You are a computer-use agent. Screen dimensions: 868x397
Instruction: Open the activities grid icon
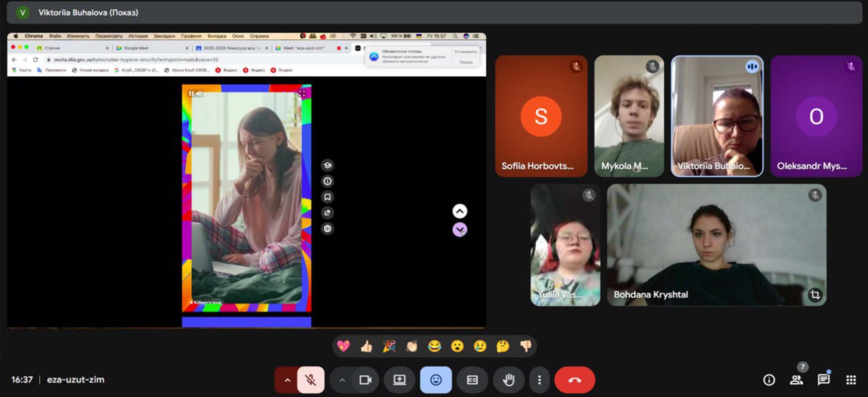pyautogui.click(x=851, y=380)
